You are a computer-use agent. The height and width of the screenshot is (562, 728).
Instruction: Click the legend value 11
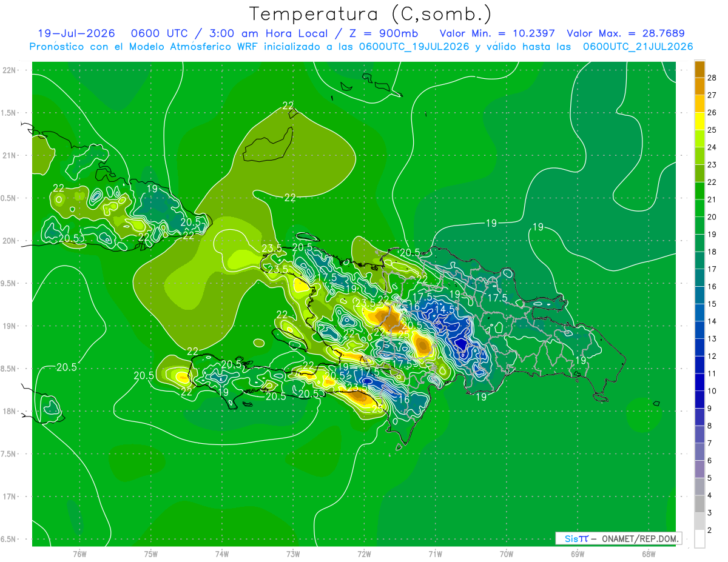(712, 373)
